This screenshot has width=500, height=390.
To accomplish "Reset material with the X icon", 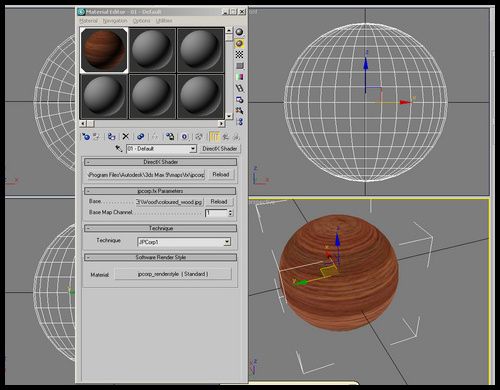I will [x=126, y=136].
